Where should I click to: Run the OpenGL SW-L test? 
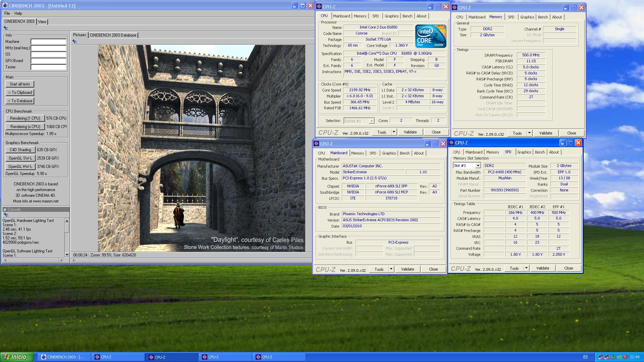click(20, 158)
